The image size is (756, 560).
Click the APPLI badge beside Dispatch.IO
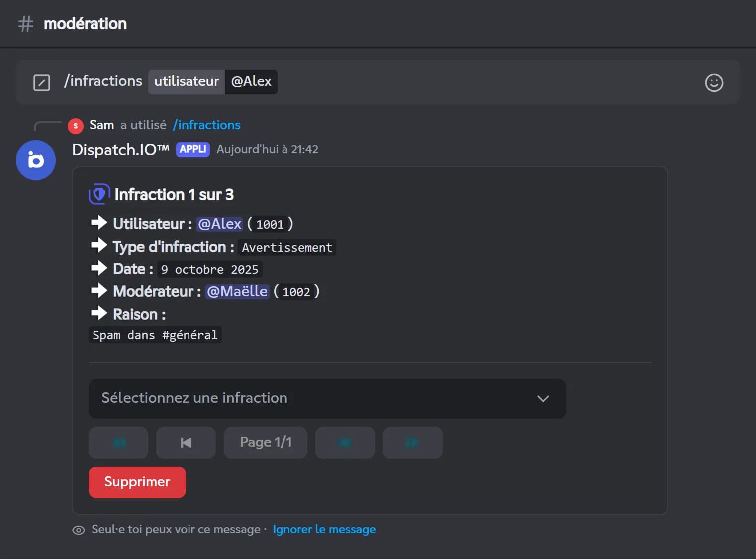[x=193, y=150]
